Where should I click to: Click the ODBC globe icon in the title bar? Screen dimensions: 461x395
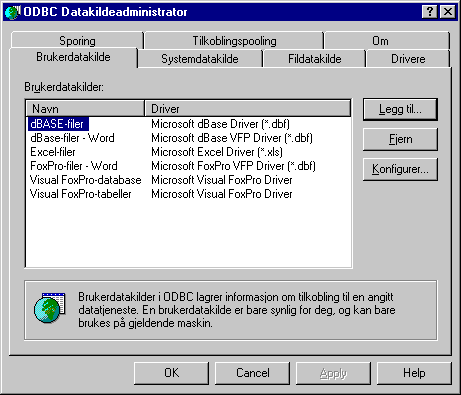pyautogui.click(x=13, y=12)
